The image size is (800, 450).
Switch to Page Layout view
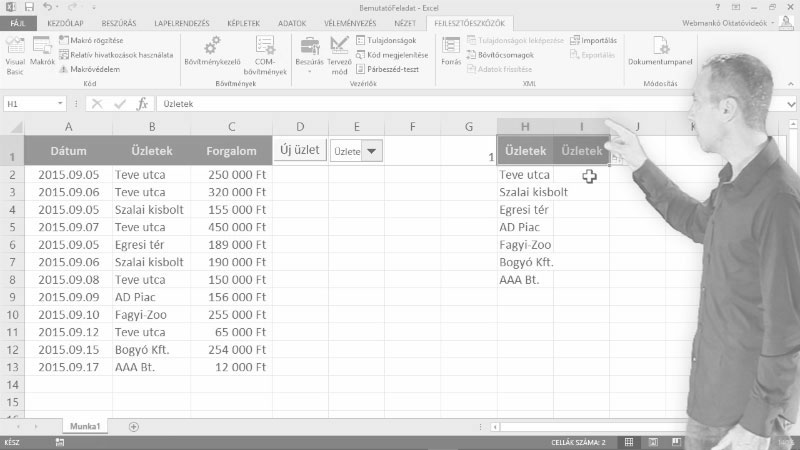pos(653,442)
